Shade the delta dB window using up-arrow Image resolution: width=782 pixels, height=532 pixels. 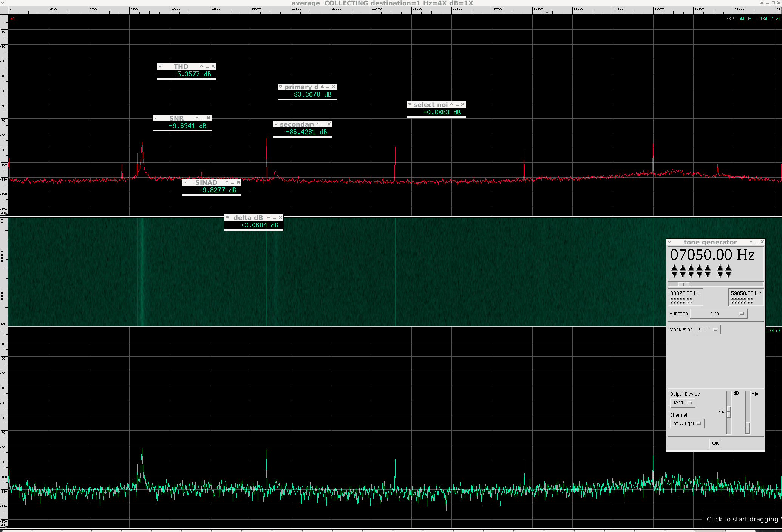(269, 217)
